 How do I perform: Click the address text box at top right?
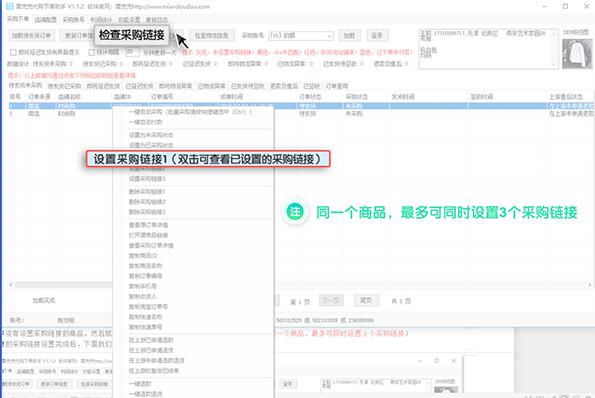click(488, 49)
